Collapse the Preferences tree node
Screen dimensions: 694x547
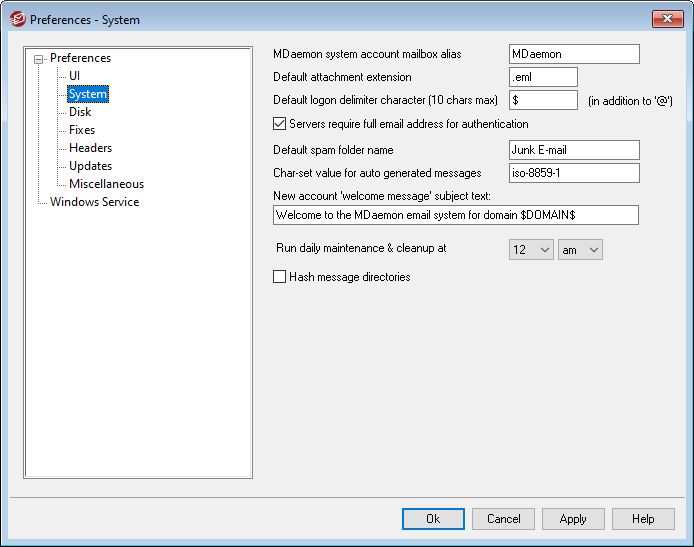click(x=39, y=59)
